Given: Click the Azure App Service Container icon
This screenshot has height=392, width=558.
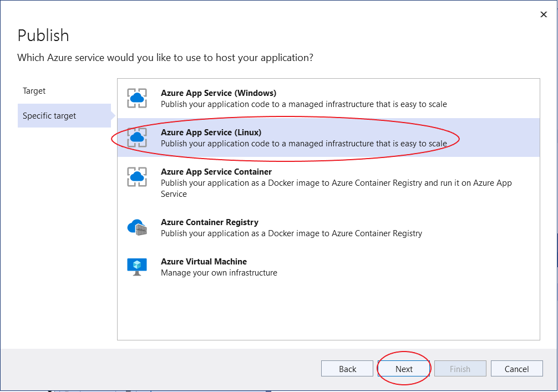Looking at the screenshot, I should (x=137, y=177).
